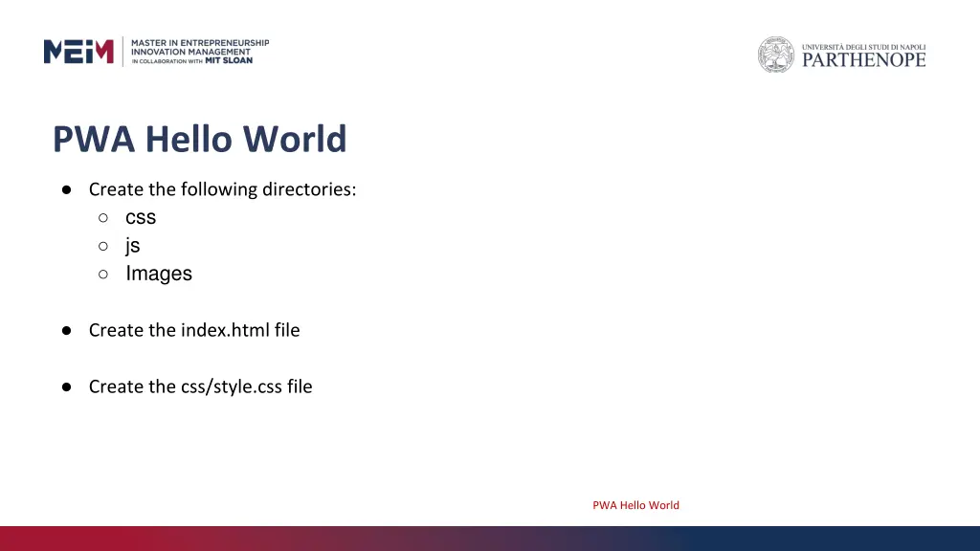Click 'Create the index.html file' bullet
Viewport: 980px width, 551px height.
tap(194, 330)
